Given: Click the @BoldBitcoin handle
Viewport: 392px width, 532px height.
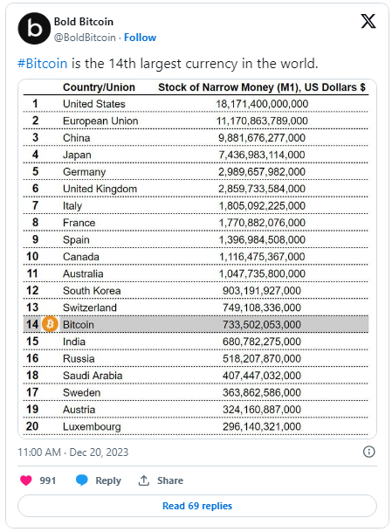Looking at the screenshot, I should pyautogui.click(x=85, y=38).
